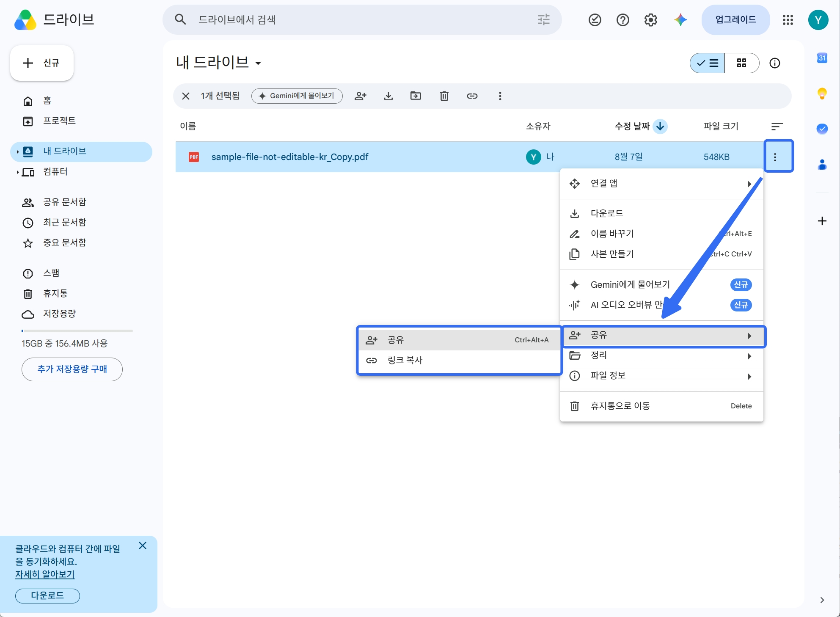840x617 pixels.
Task: Open the Y account avatar in header
Action: tap(818, 20)
